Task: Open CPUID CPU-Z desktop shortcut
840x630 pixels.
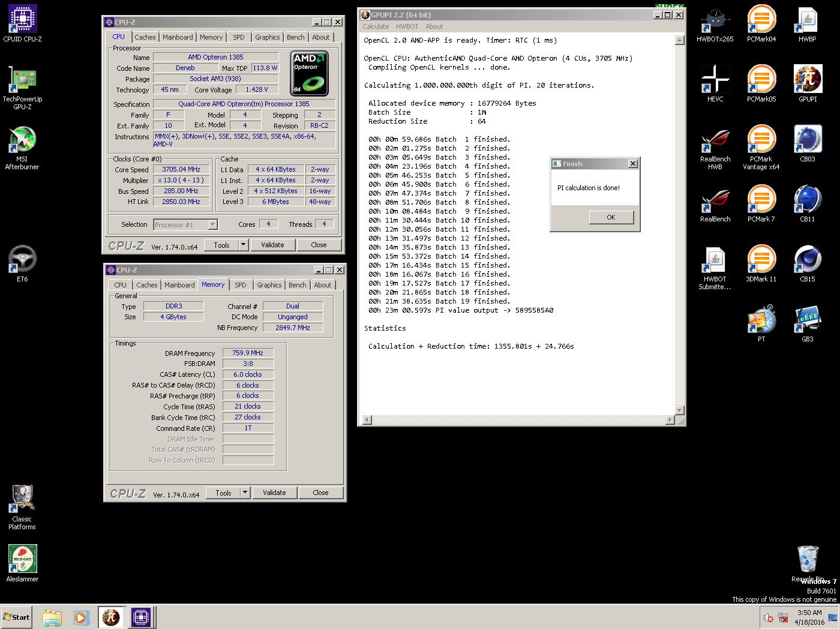Action: click(22, 24)
